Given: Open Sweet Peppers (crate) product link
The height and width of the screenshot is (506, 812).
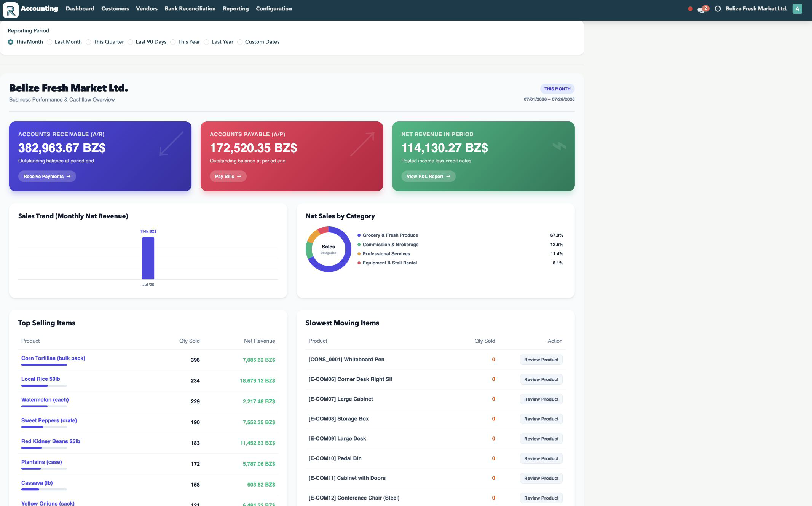Looking at the screenshot, I should tap(49, 420).
